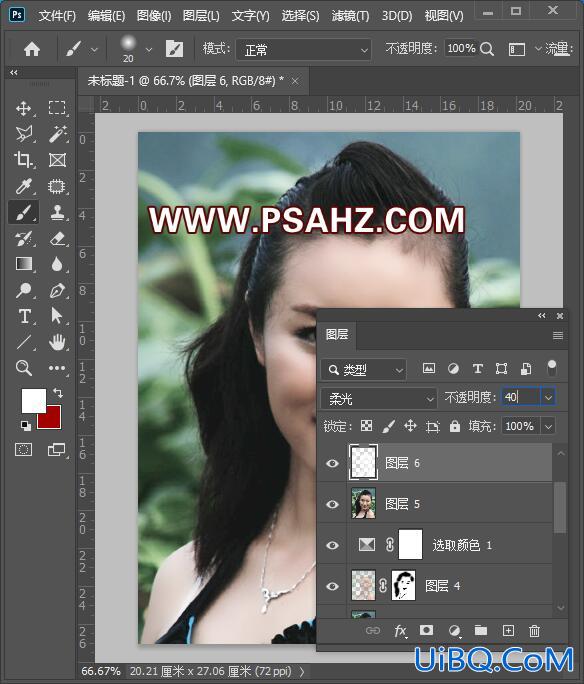Toggle the layer filter on/off switch
Image resolution: width=584 pixels, height=684 pixels.
coord(552,368)
